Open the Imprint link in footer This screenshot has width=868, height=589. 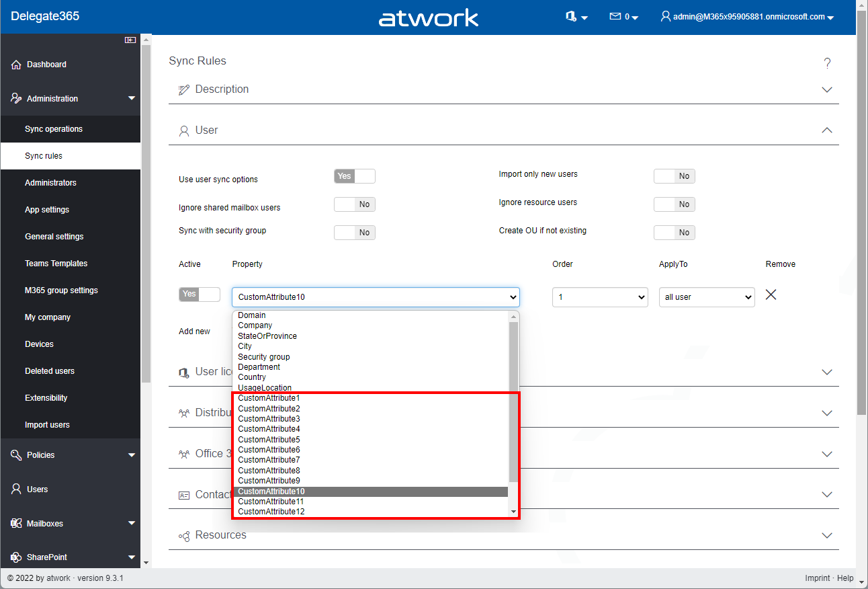pos(817,578)
